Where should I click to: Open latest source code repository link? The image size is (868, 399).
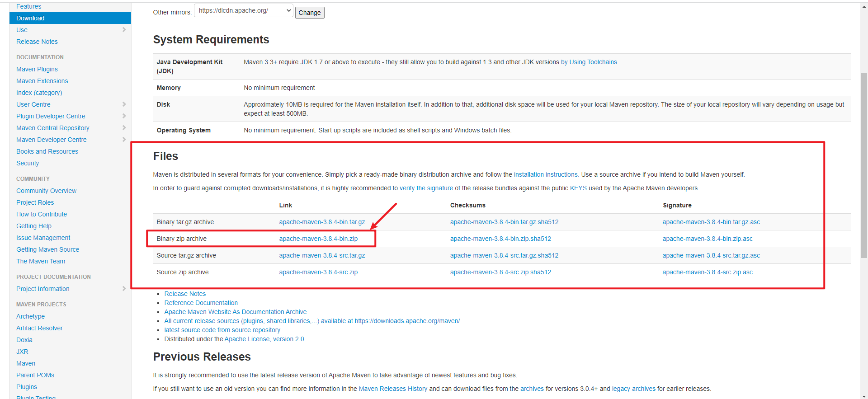pyautogui.click(x=222, y=330)
